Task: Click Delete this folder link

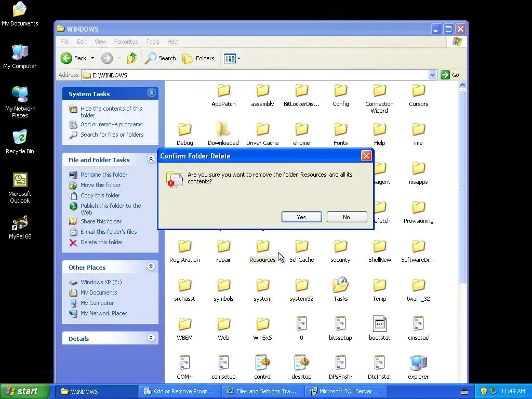Action: pos(102,242)
